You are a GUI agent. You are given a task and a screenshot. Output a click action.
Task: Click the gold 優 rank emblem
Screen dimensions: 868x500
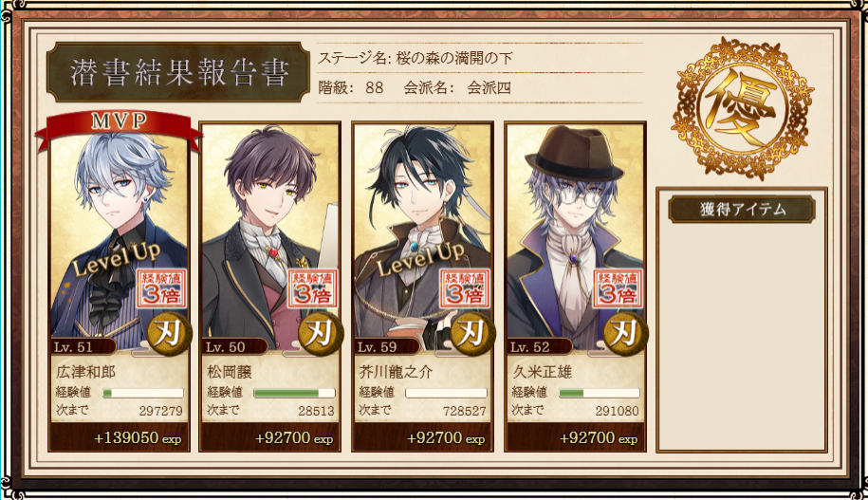[x=743, y=108]
